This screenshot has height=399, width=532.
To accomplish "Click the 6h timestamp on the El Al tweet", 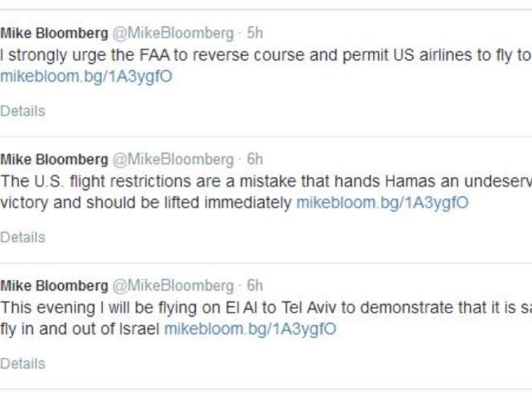I will tap(255, 286).
